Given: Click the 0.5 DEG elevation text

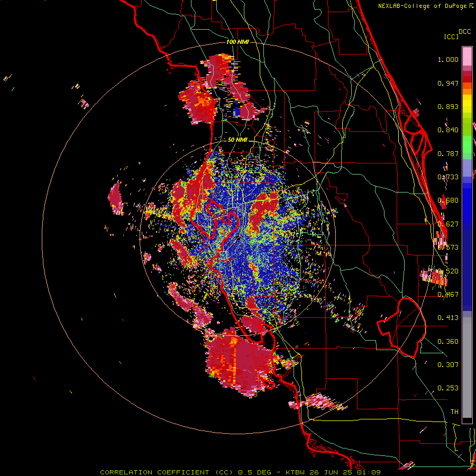Looking at the screenshot, I should tap(255, 472).
